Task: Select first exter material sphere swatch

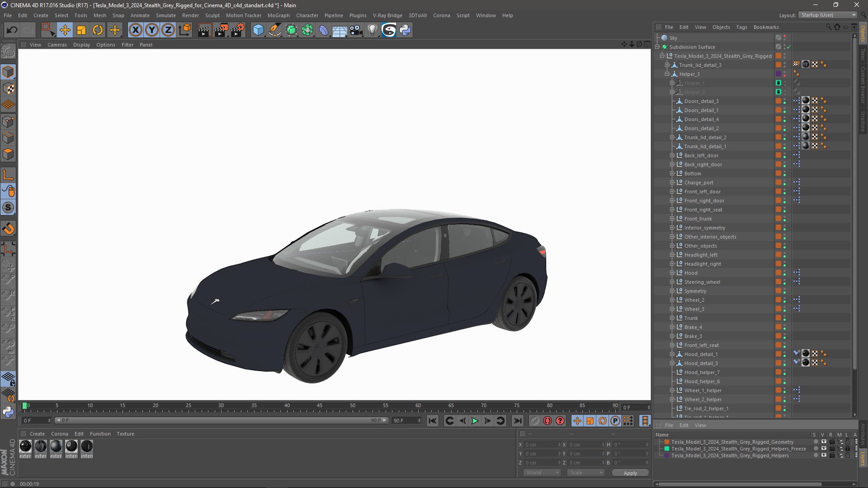Action: (x=25, y=446)
